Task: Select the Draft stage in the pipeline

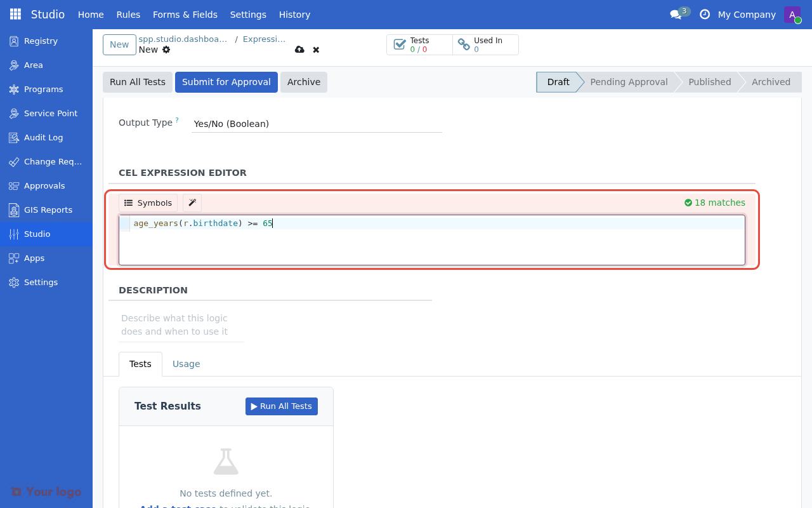Action: [558, 82]
